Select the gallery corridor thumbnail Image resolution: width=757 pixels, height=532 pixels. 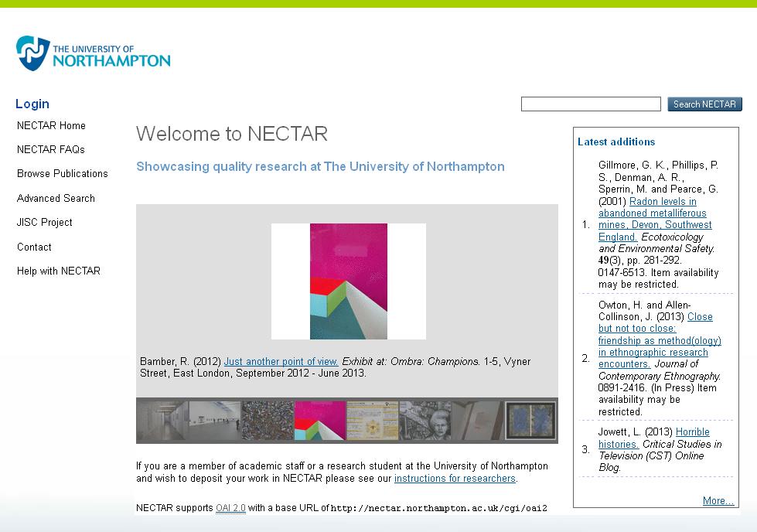click(162, 421)
